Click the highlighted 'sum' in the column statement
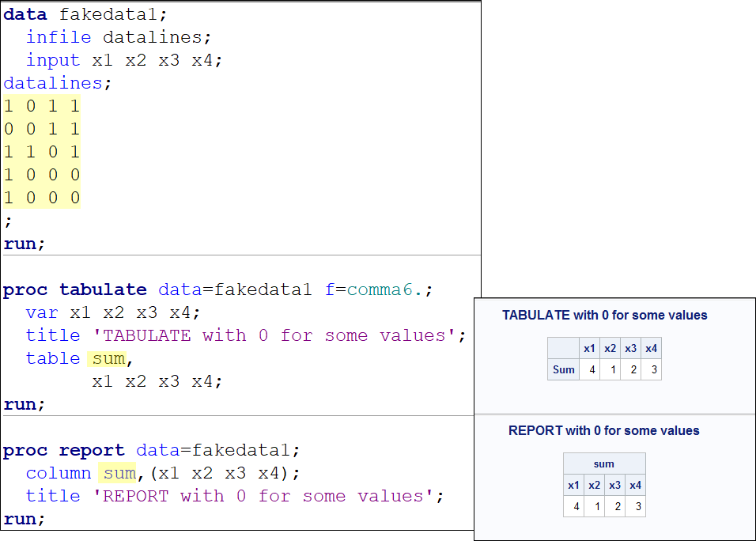 pyautogui.click(x=119, y=473)
